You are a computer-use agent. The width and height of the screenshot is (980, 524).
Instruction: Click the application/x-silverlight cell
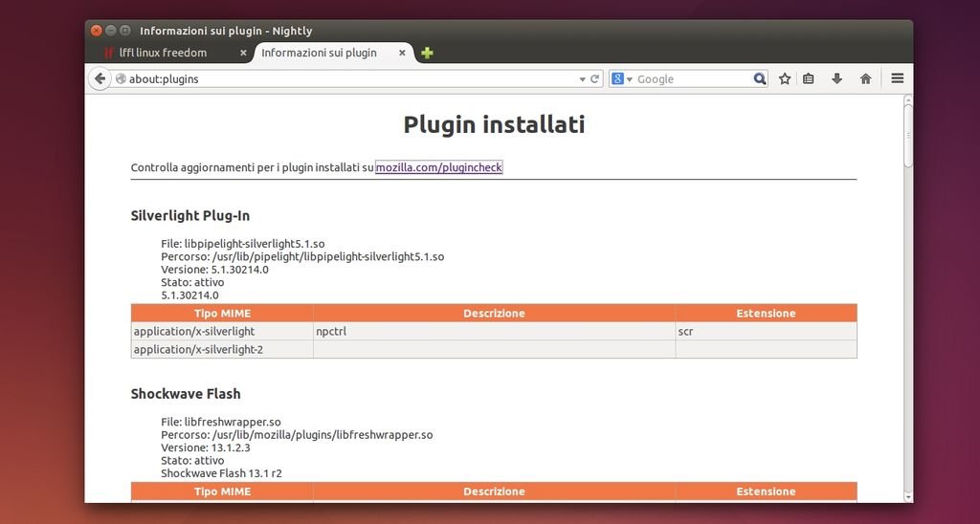coord(222,332)
